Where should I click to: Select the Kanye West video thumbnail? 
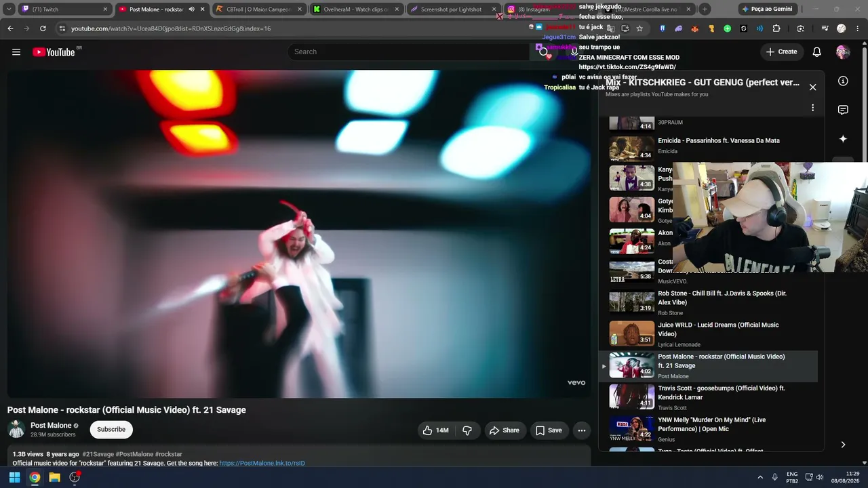tap(631, 178)
